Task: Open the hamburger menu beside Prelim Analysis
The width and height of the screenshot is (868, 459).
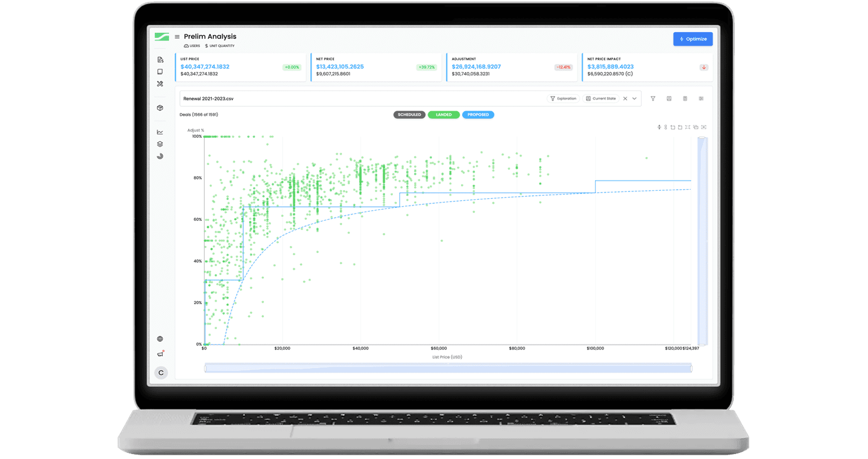Action: 177,37
